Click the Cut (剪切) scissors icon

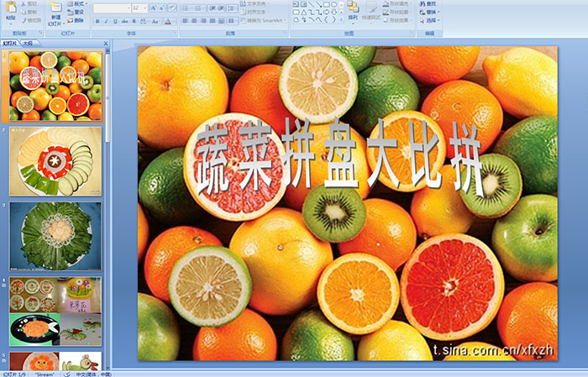(x=24, y=4)
